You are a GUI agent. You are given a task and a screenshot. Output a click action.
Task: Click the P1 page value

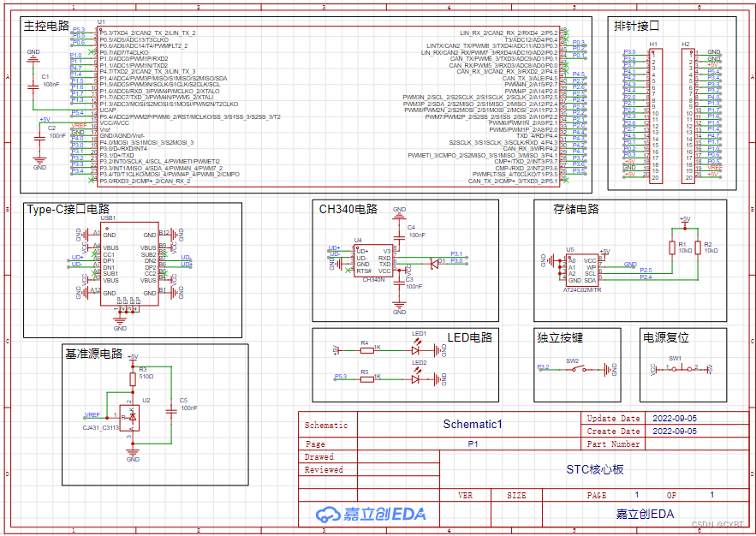pyautogui.click(x=473, y=444)
